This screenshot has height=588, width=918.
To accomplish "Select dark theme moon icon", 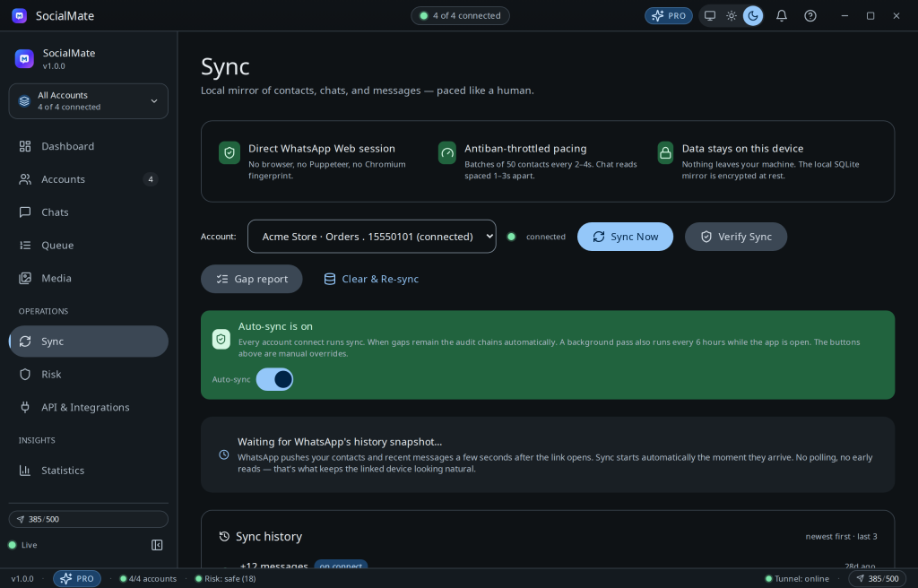I will click(x=753, y=16).
